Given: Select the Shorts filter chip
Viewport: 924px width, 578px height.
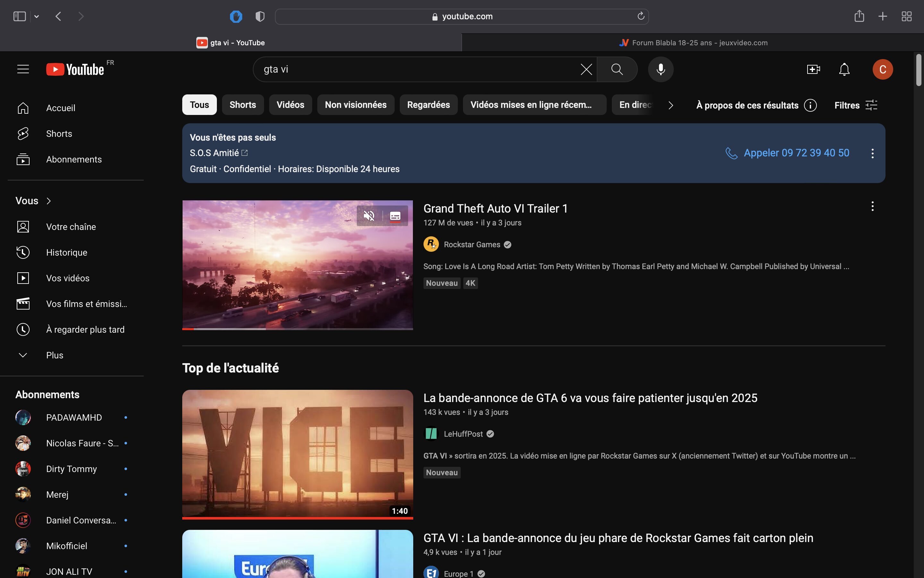Looking at the screenshot, I should coord(243,105).
